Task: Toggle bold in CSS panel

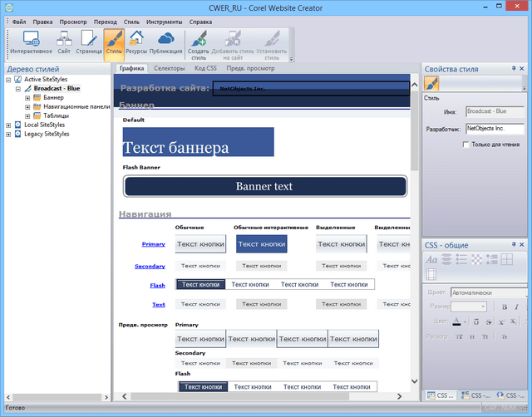Action: coord(504,307)
